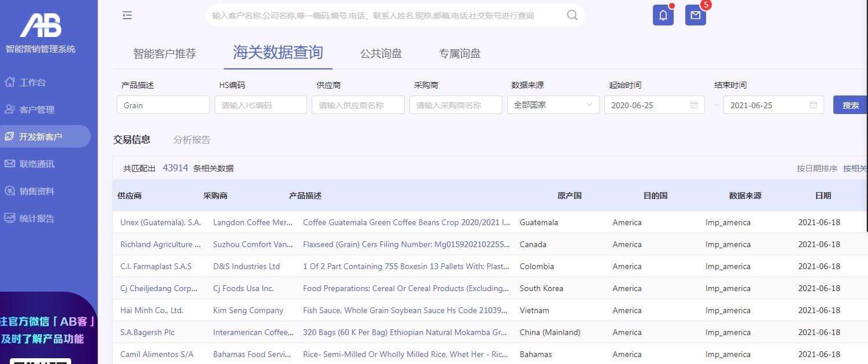868x364 pixels.
Task: Open the notification bell
Action: pyautogui.click(x=663, y=16)
